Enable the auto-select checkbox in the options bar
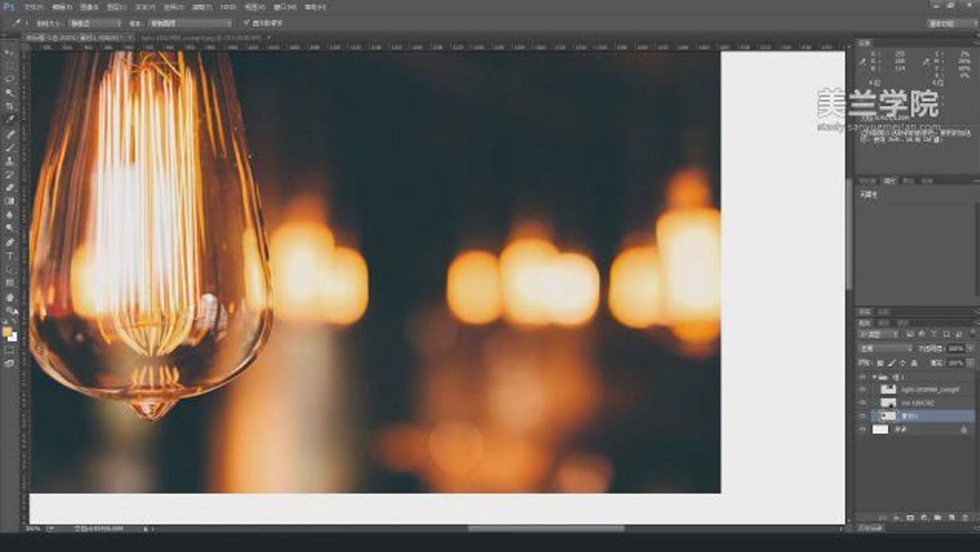The height and width of the screenshot is (552, 980). pos(247,23)
